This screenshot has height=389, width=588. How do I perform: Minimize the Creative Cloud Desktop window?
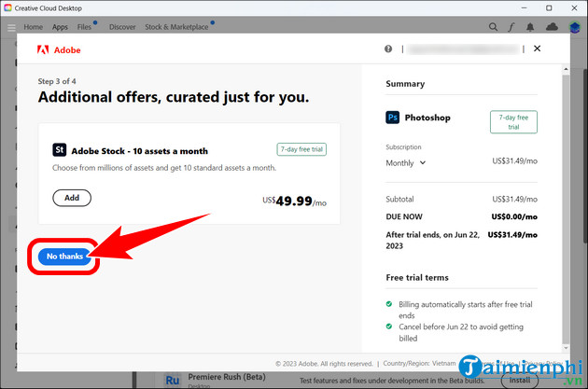[524, 7]
